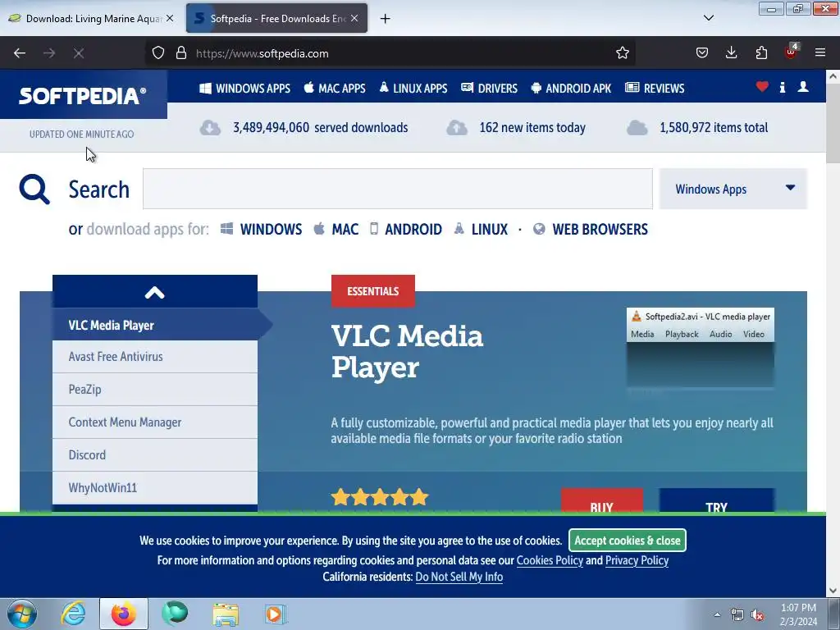The image size is (840, 630).
Task: Choose ANDROID under download apps for
Action: coord(406,230)
